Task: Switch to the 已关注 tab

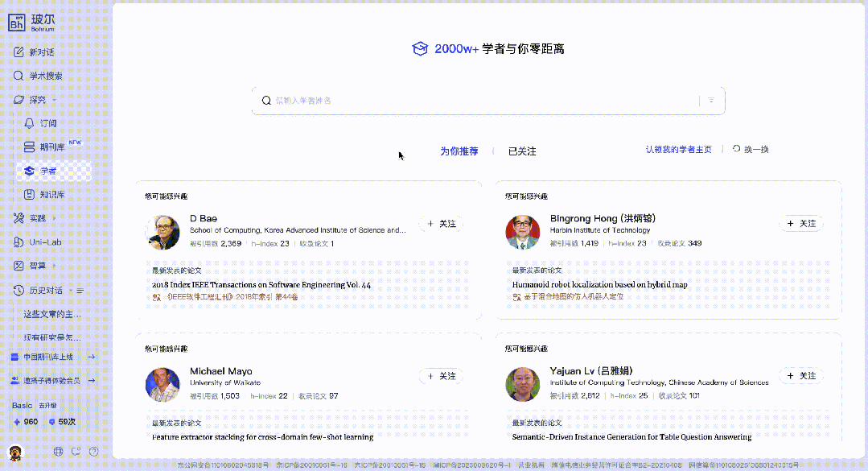Action: (x=522, y=151)
